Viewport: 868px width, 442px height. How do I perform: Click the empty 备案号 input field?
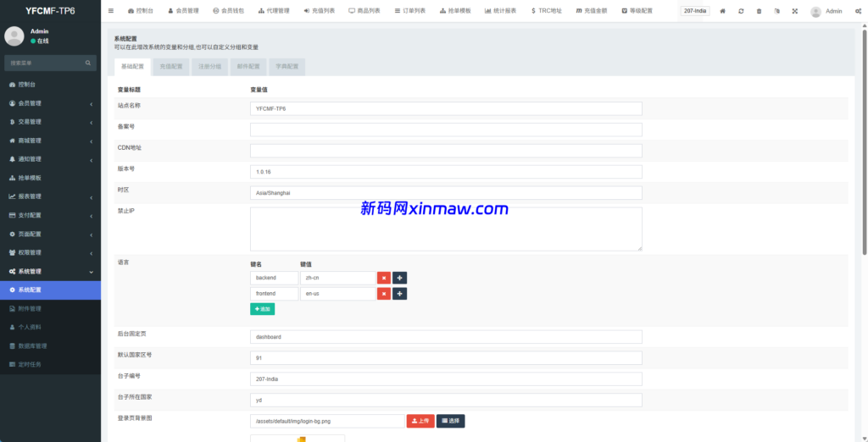pyautogui.click(x=446, y=130)
